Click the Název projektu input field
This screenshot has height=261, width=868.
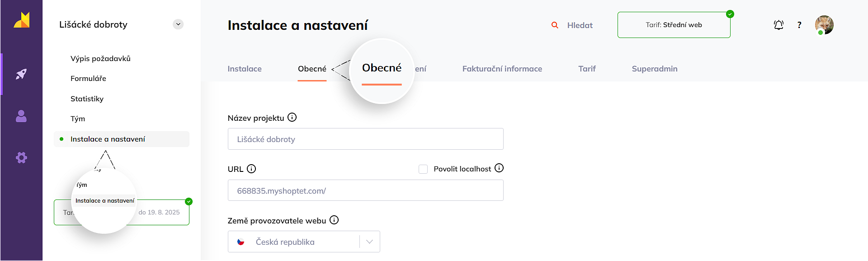[365, 139]
